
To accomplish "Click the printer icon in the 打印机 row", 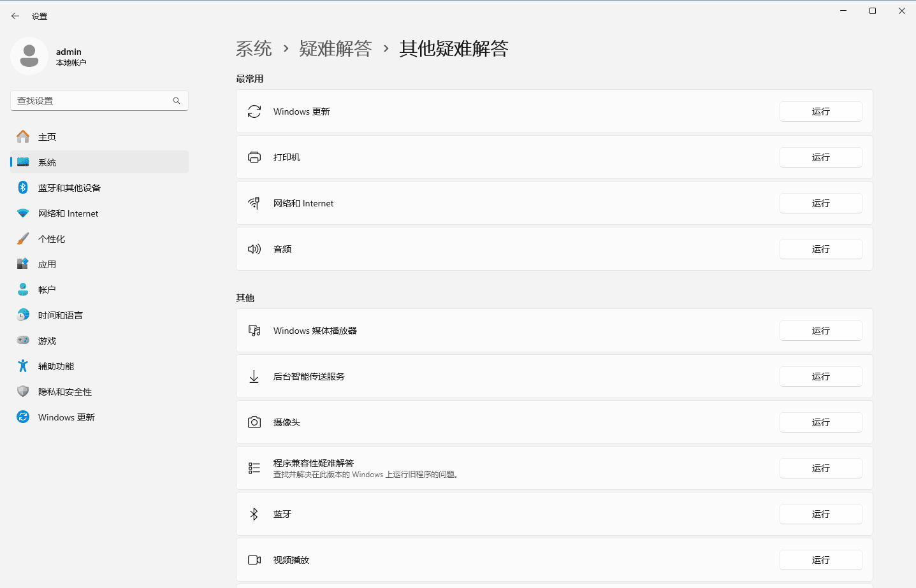I will tap(254, 157).
